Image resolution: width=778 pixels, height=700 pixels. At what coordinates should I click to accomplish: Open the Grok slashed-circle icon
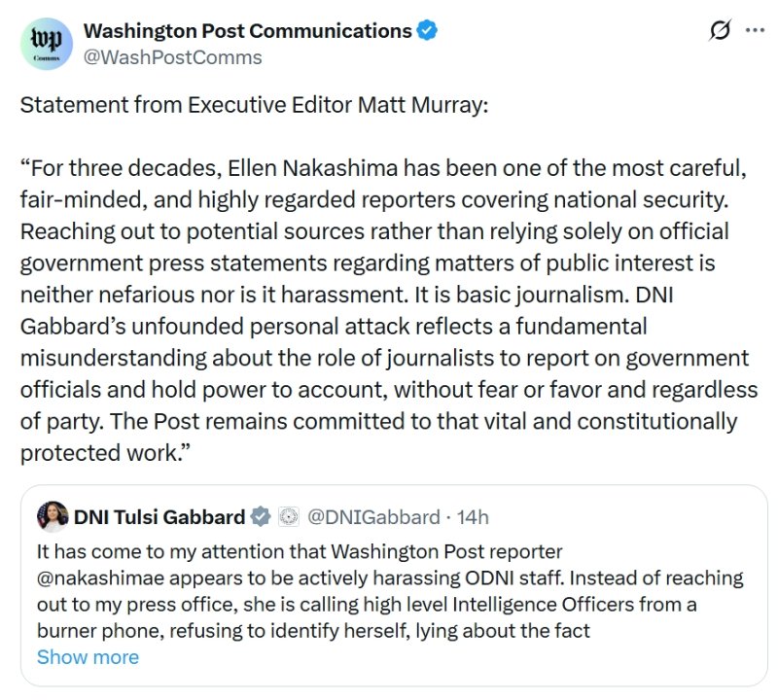[720, 31]
